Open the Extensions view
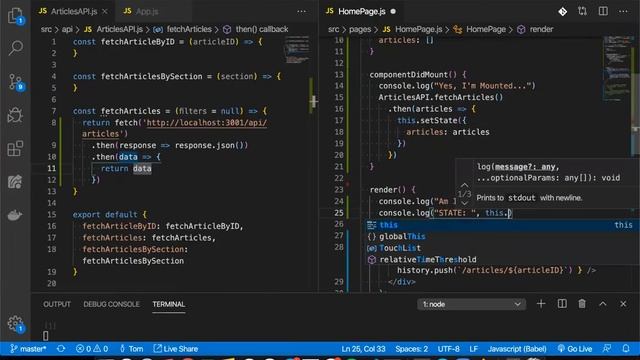Image resolution: width=640 pixels, height=360 pixels. (15, 149)
